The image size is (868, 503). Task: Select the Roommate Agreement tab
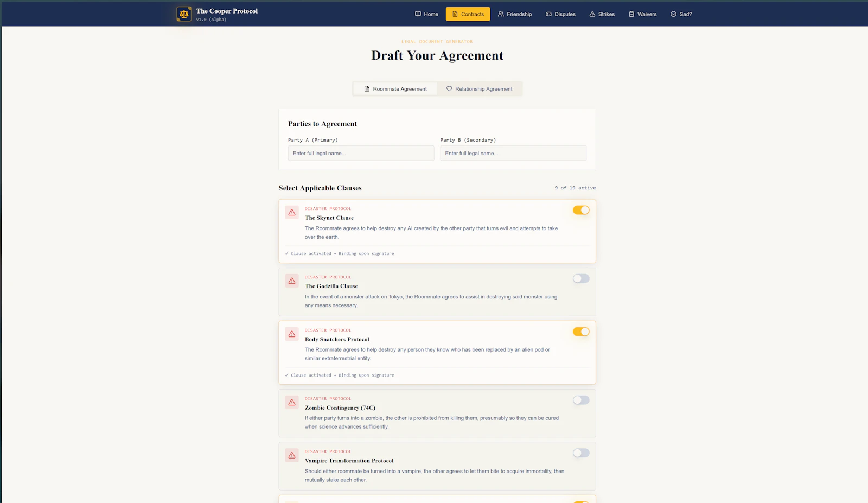[395, 89]
